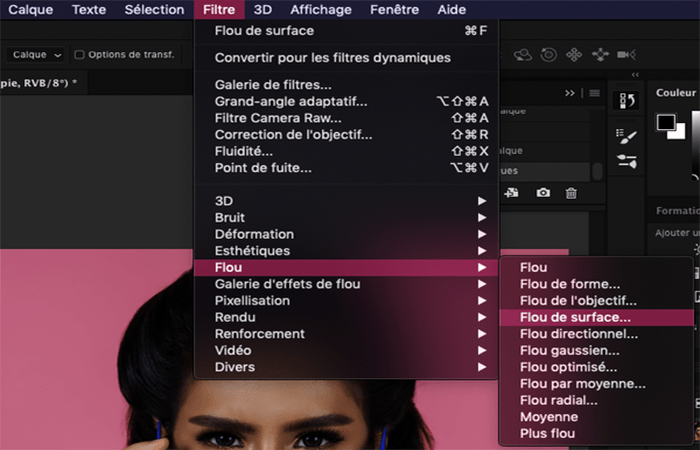700x450 pixels.
Task: Choose Convertir pour les filtres dynamiques
Action: [346, 58]
